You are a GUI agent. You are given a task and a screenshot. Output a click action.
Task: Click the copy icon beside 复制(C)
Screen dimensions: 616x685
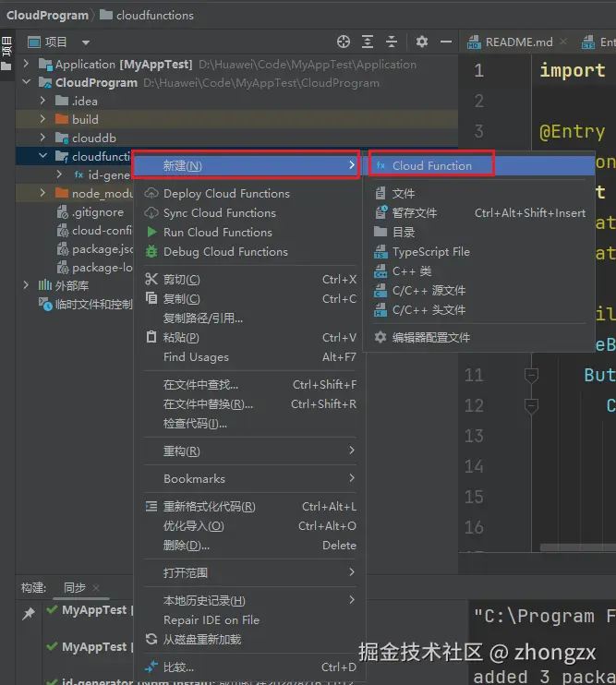tap(151, 298)
